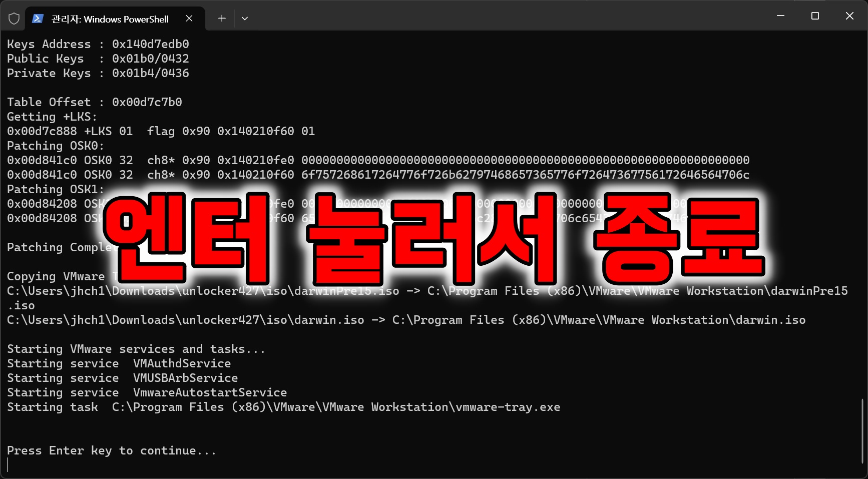
Task: Click the OSK0 line beginning 6f75726861
Action: click(x=378, y=175)
